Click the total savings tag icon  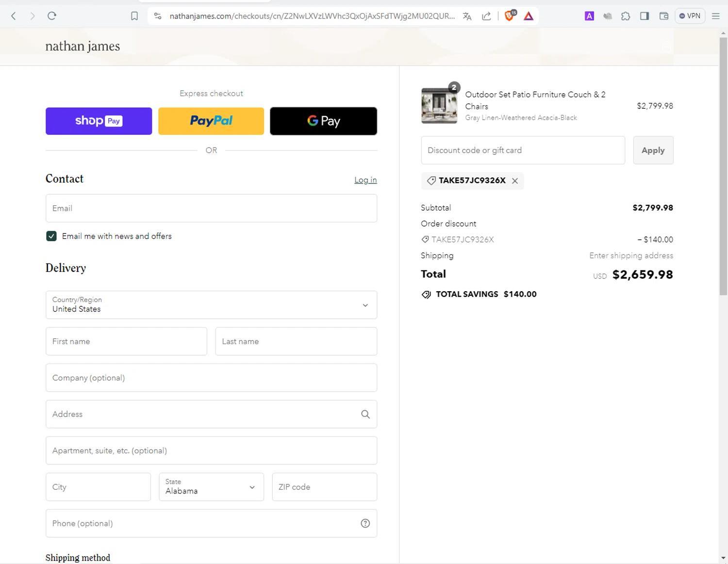point(426,295)
